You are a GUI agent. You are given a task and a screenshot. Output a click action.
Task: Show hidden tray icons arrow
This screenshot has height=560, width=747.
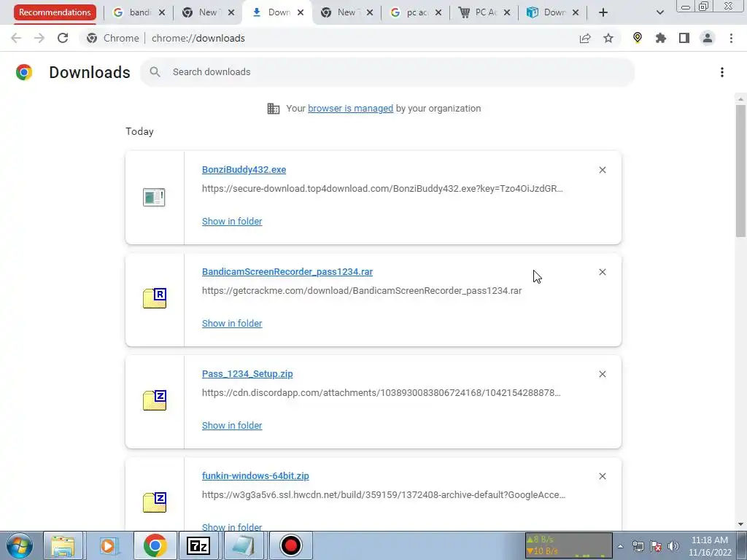620,546
